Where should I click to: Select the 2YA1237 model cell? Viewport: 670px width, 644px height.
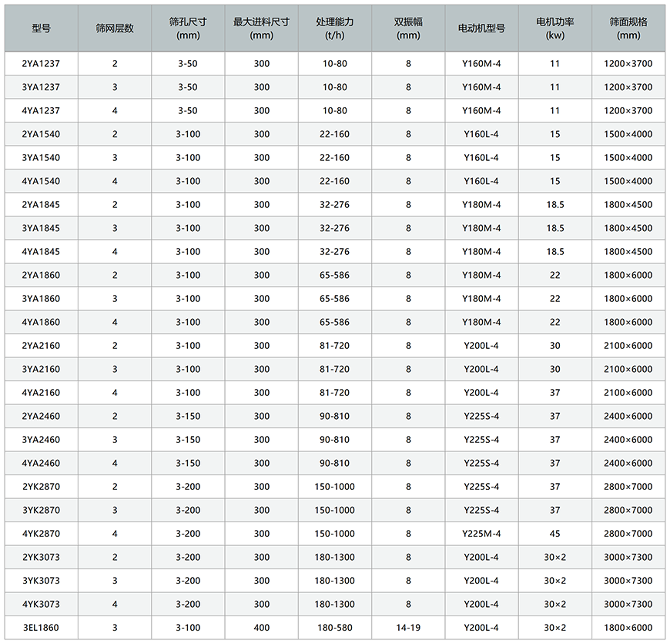coord(41,64)
